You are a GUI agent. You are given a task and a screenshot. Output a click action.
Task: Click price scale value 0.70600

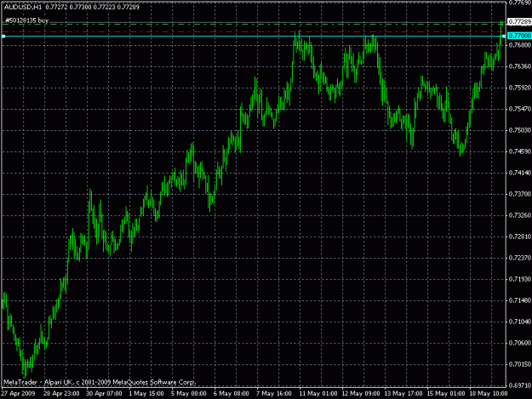pos(520,343)
